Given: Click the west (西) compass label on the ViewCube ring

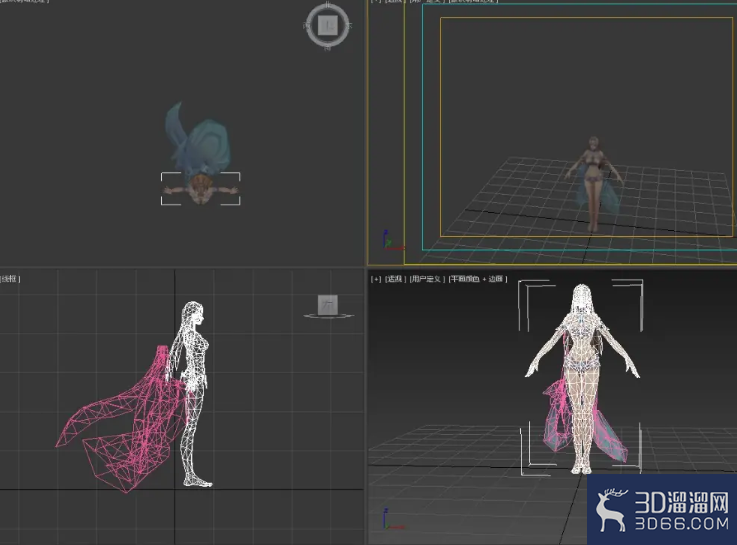Looking at the screenshot, I should (x=307, y=25).
